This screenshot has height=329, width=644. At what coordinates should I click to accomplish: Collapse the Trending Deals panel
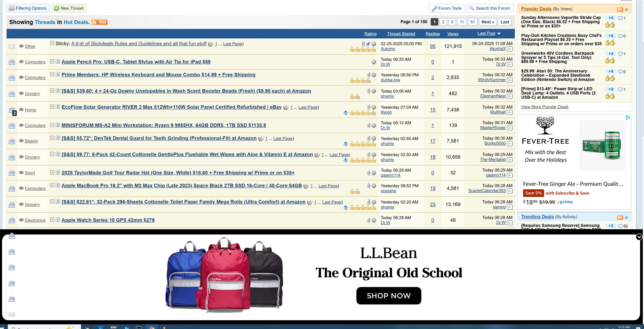click(626, 217)
